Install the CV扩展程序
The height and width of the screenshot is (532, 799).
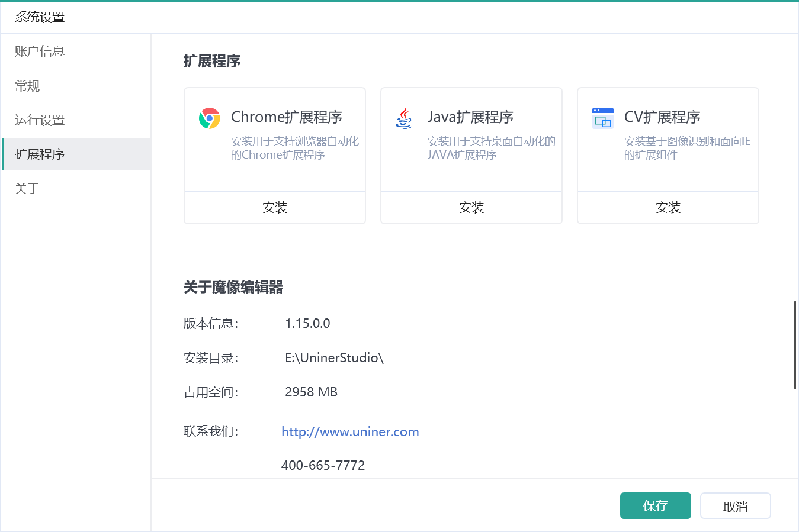[668, 208]
